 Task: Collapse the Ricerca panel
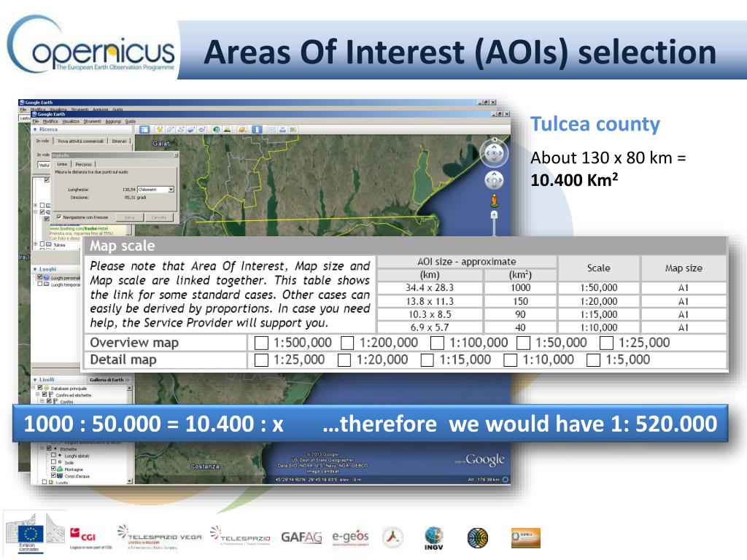35,130
